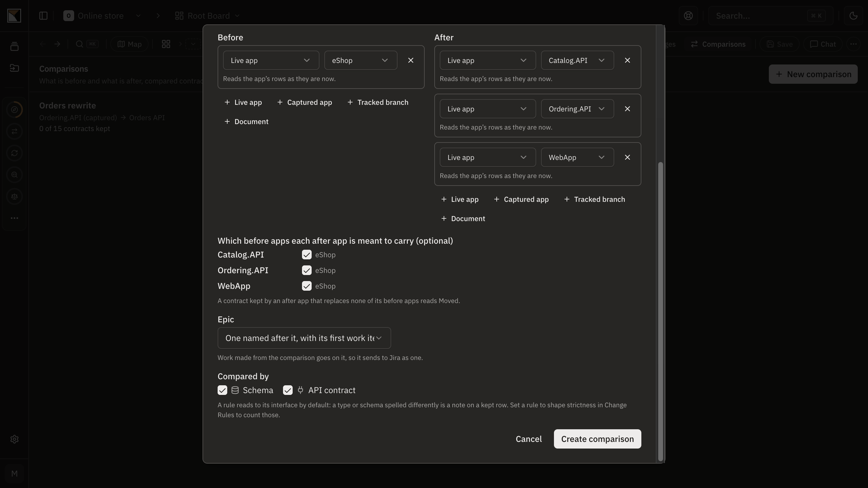Screen dimensions: 868x488
Task: Toggle the API contract checkbox
Action: [x=288, y=390]
